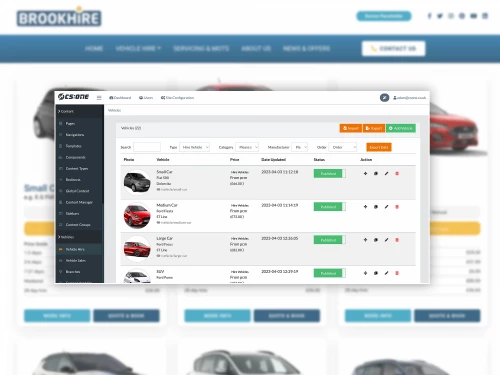
Task: Open the Order dropdown
Action: pos(343,147)
